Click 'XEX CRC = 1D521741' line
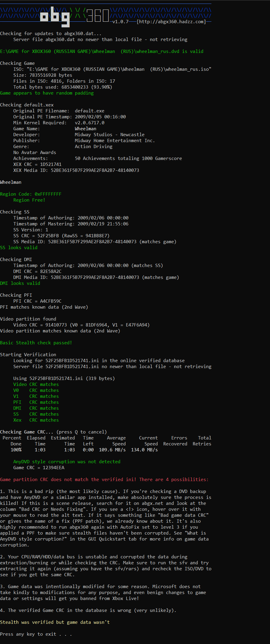The width and height of the screenshot is (270, 644). coord(37,164)
